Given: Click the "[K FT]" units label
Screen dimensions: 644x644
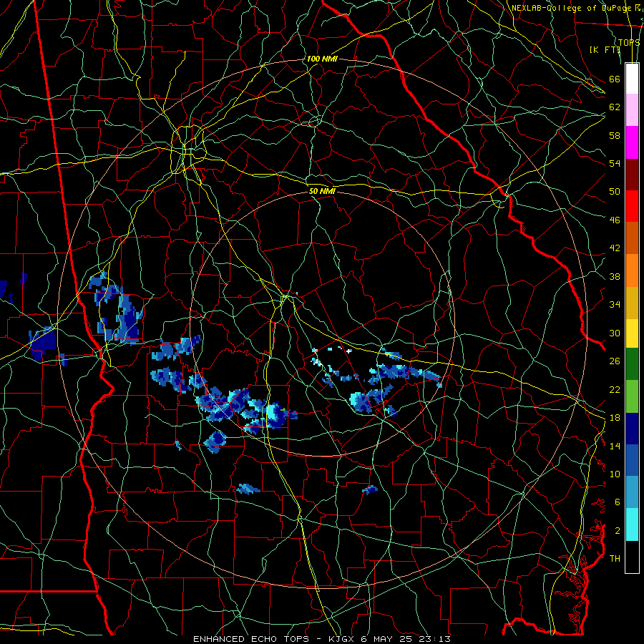Looking at the screenshot, I should (x=605, y=49).
